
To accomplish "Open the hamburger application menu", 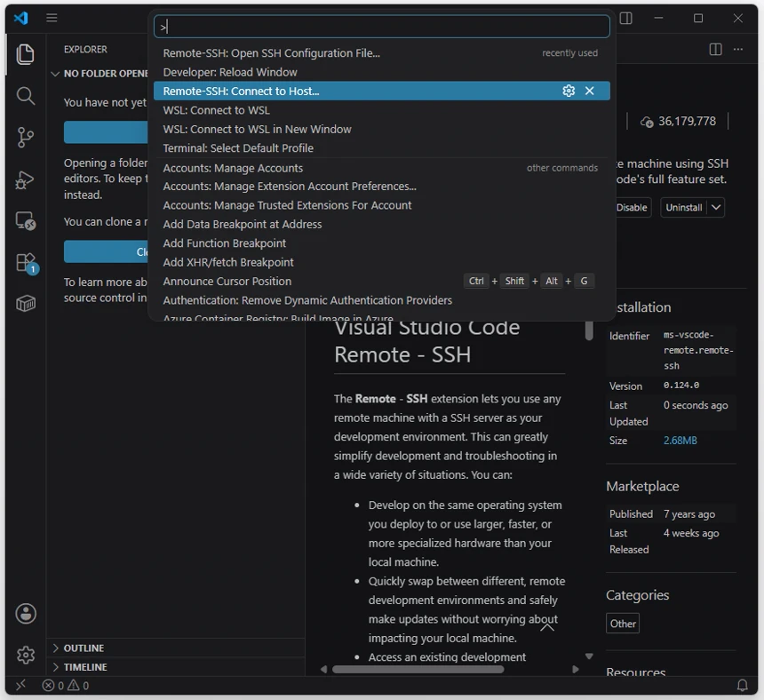I will tap(52, 18).
